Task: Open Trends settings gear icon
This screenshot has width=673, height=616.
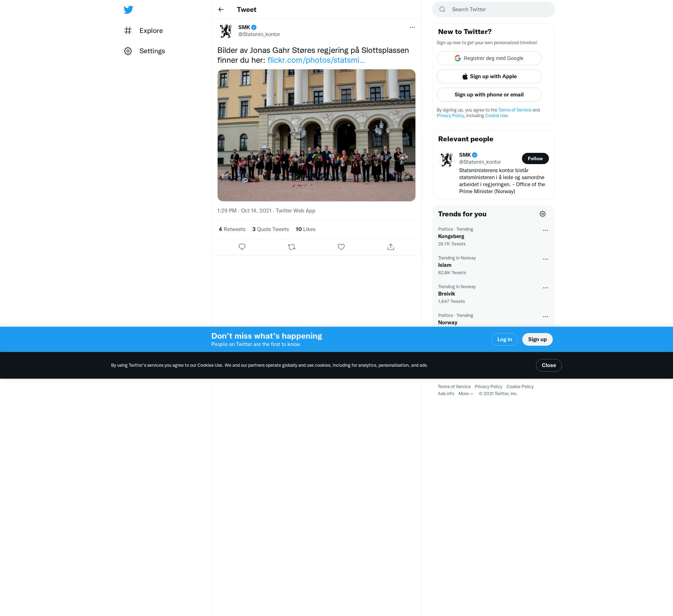Action: (542, 214)
